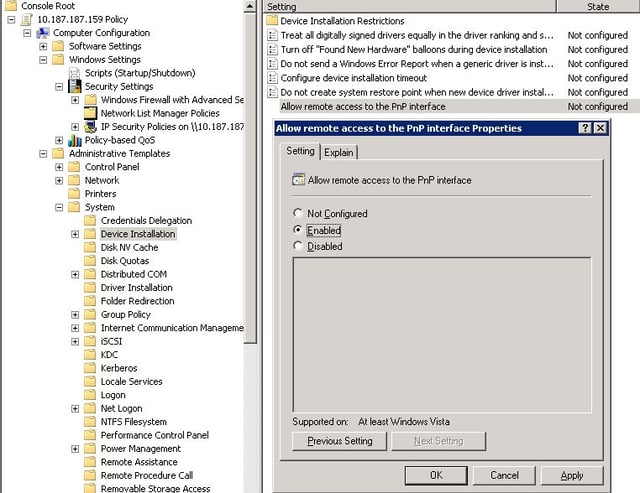
Task: Expand the Distributed COM node
Action: click(x=75, y=274)
